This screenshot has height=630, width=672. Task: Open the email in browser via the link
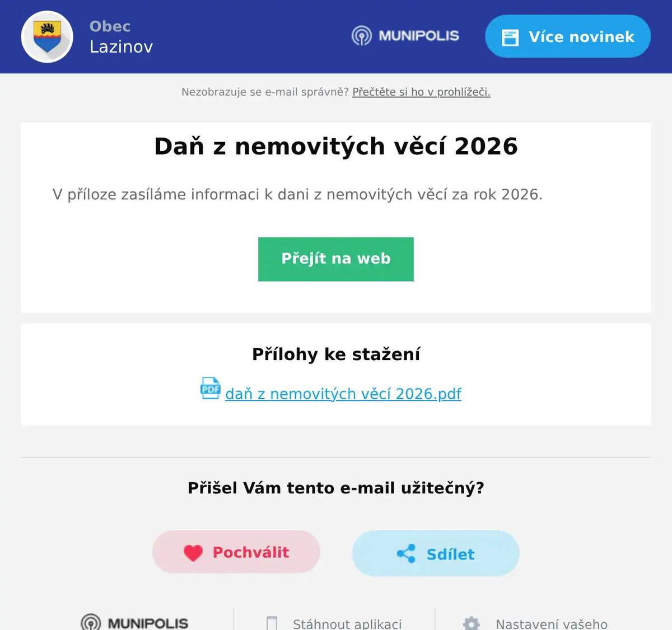[x=421, y=92]
